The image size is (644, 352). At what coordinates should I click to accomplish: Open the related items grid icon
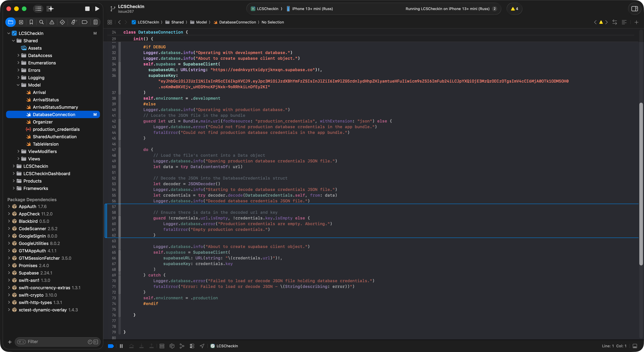pos(110,22)
